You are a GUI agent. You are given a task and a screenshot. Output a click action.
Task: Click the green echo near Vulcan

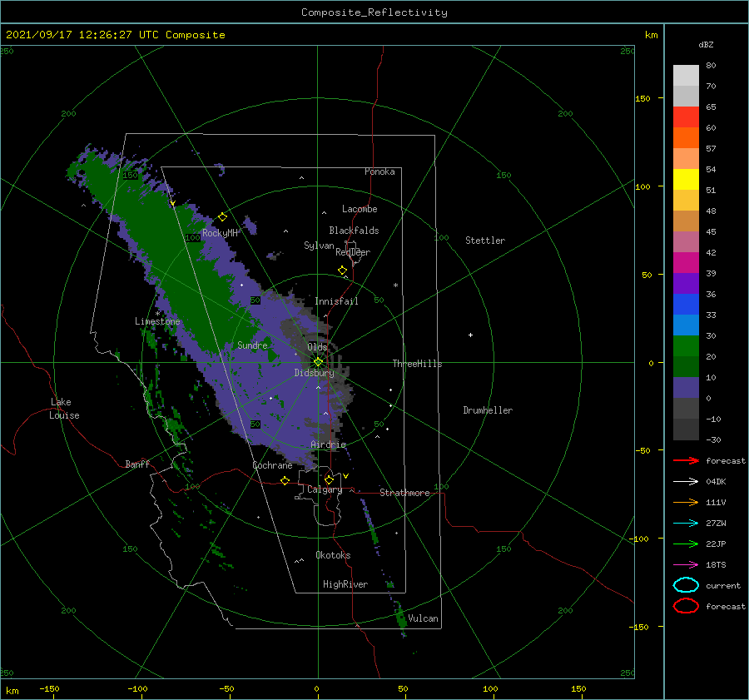pyautogui.click(x=401, y=618)
